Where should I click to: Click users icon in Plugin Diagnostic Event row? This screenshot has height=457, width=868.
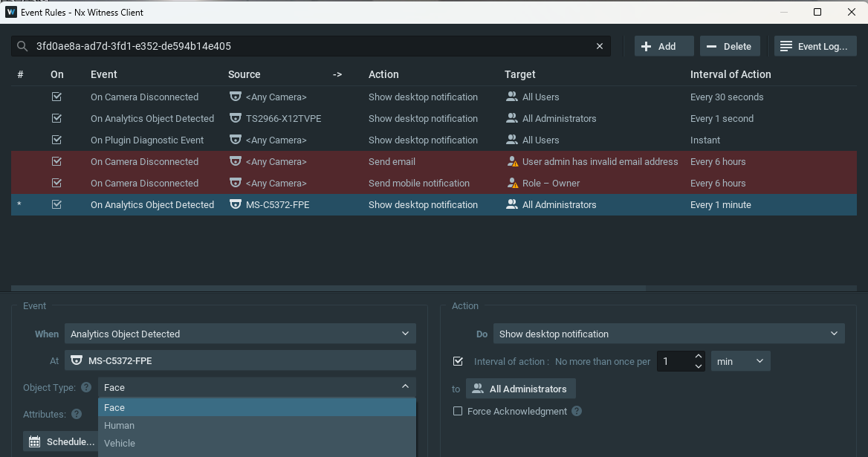click(x=511, y=140)
